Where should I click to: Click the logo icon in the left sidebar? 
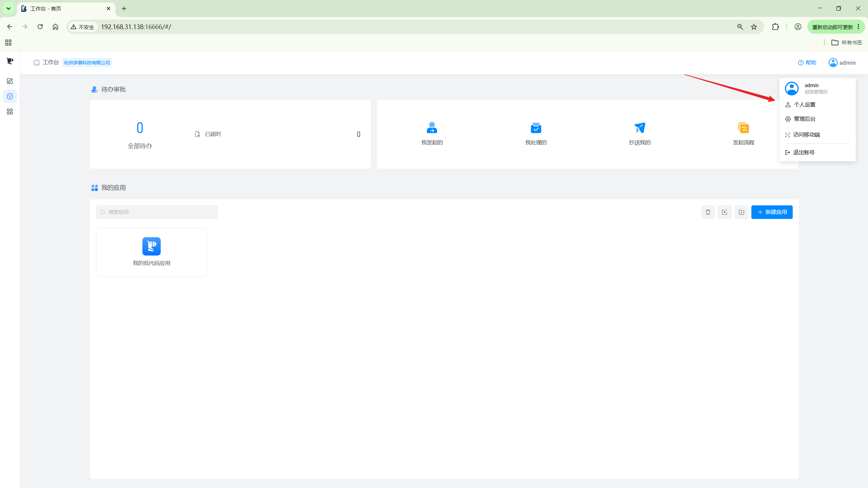(x=10, y=61)
